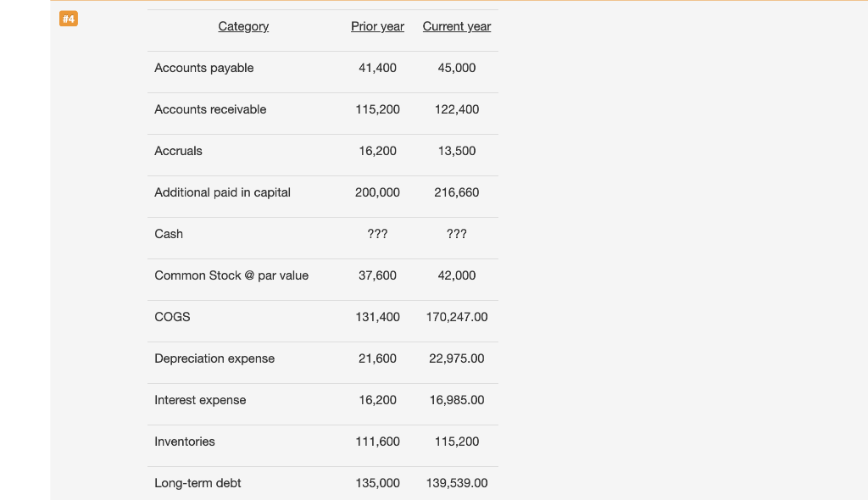Viewport: 868px width, 500px height.
Task: Select the Depreciation expense row label
Action: click(214, 358)
